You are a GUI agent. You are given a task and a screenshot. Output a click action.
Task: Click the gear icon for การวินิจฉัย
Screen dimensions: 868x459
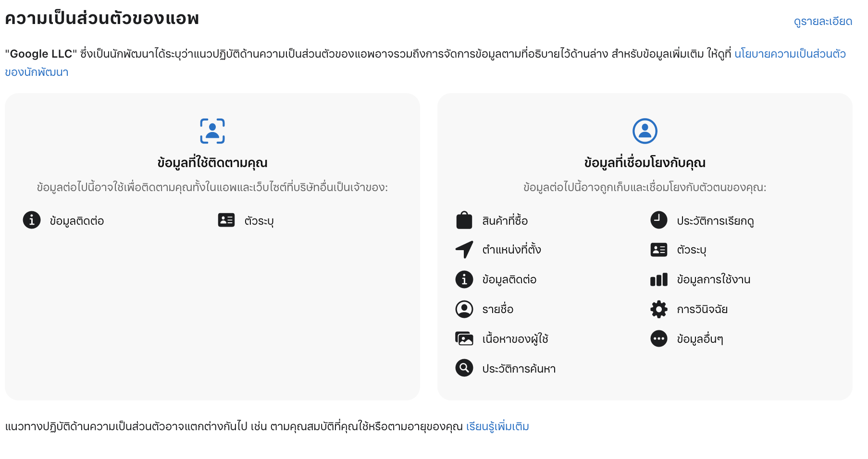point(659,309)
